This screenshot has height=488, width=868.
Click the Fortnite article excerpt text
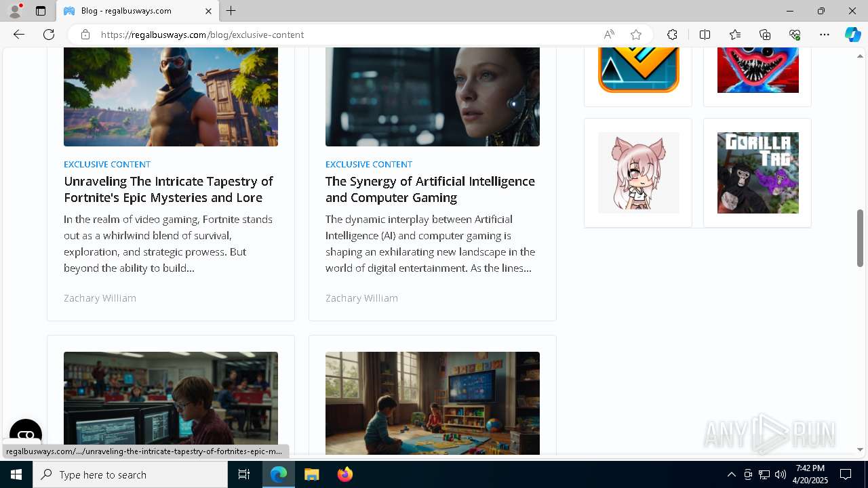coord(168,243)
